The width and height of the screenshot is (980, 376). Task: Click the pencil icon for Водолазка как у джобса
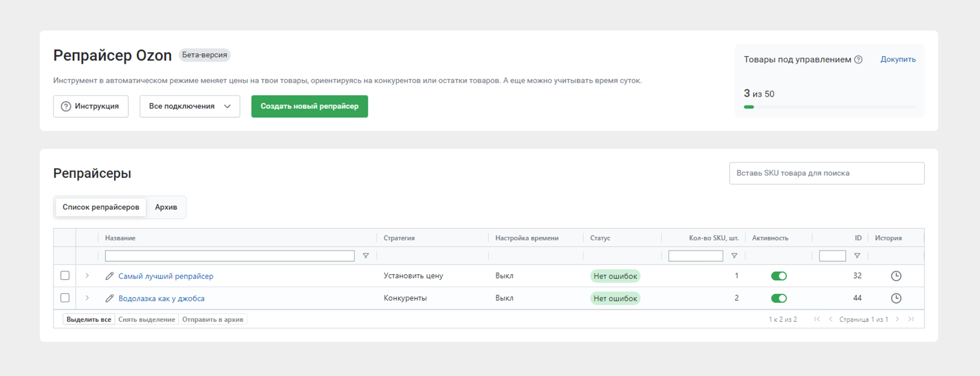pyautogui.click(x=110, y=299)
